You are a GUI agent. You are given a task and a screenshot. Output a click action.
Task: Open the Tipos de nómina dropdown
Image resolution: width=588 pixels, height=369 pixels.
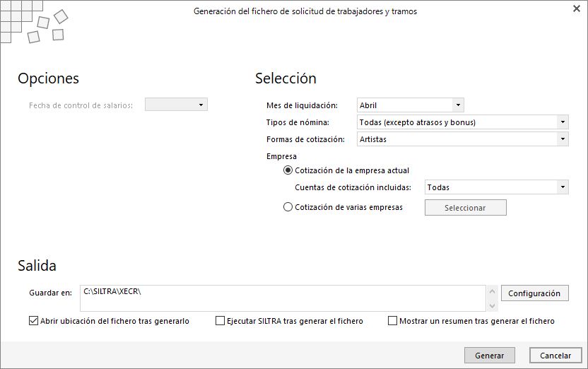(462, 122)
